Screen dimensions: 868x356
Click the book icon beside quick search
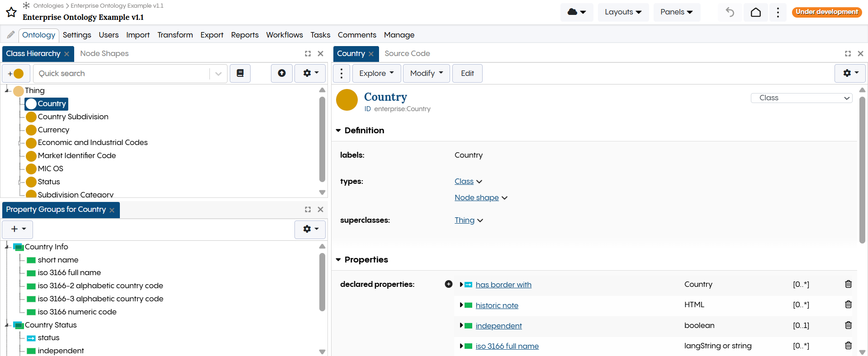240,73
